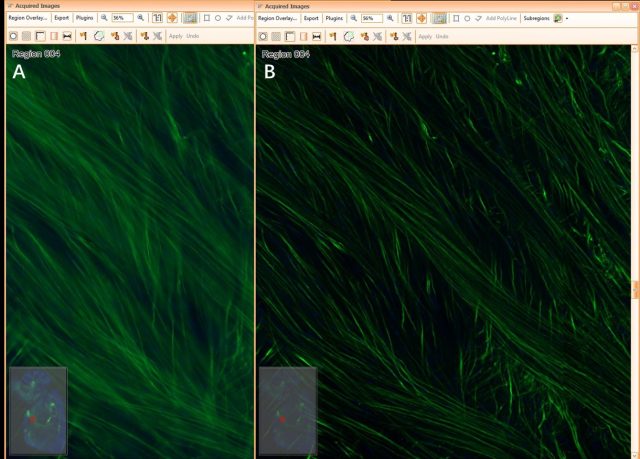
Task: Click overview thumbnail in panel A
Action: [38, 411]
